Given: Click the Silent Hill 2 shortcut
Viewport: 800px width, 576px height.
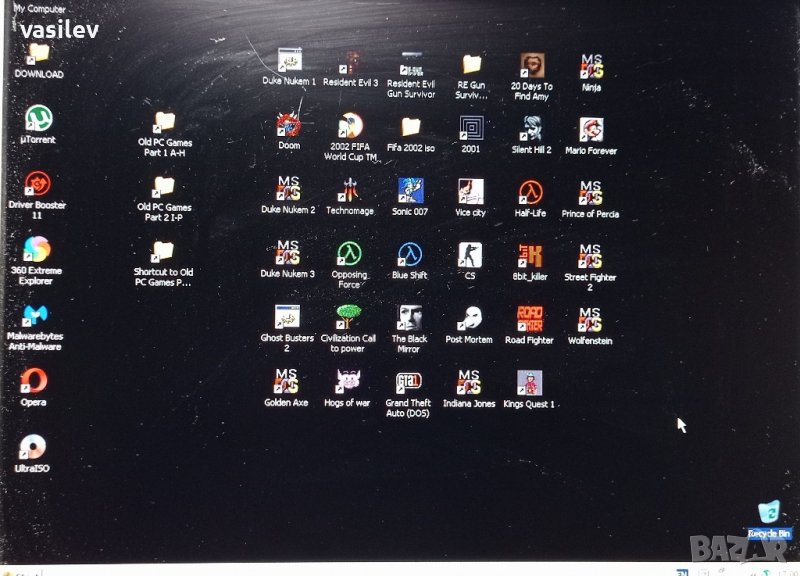Looking at the screenshot, I should pyautogui.click(x=531, y=129).
